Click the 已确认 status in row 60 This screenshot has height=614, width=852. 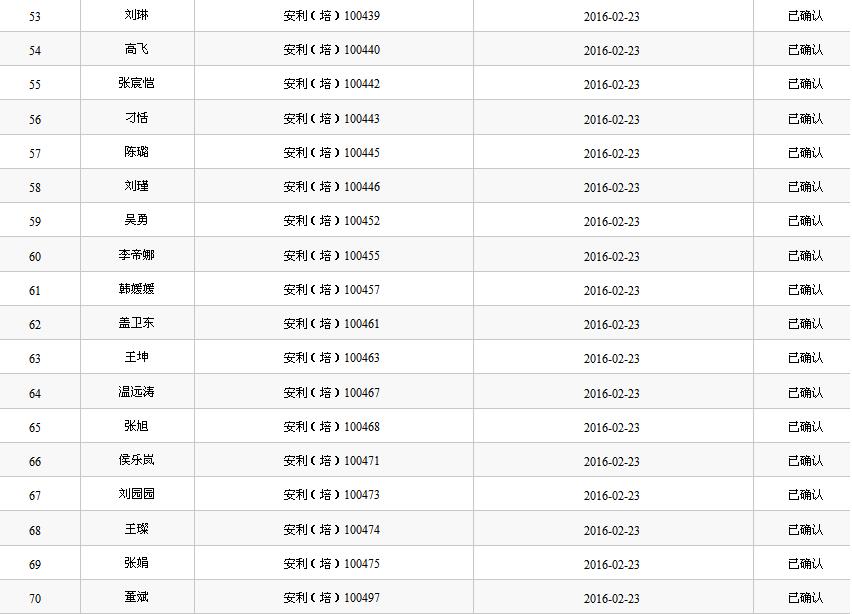point(805,256)
